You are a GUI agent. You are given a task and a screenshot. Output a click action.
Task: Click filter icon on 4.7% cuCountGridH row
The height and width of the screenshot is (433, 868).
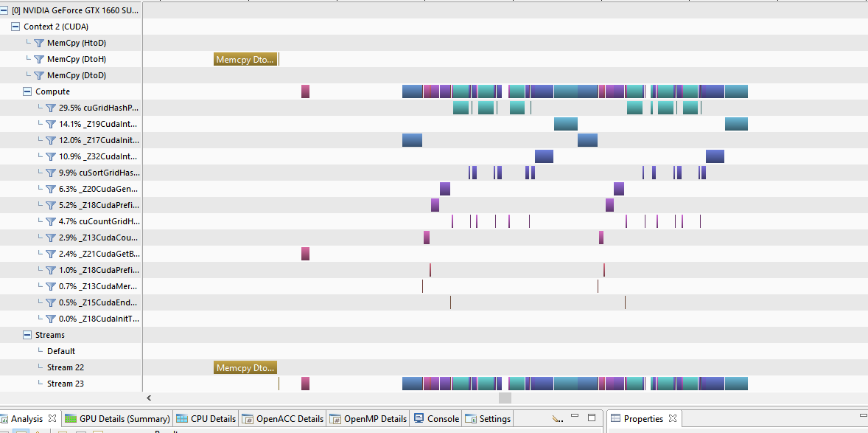coord(51,221)
